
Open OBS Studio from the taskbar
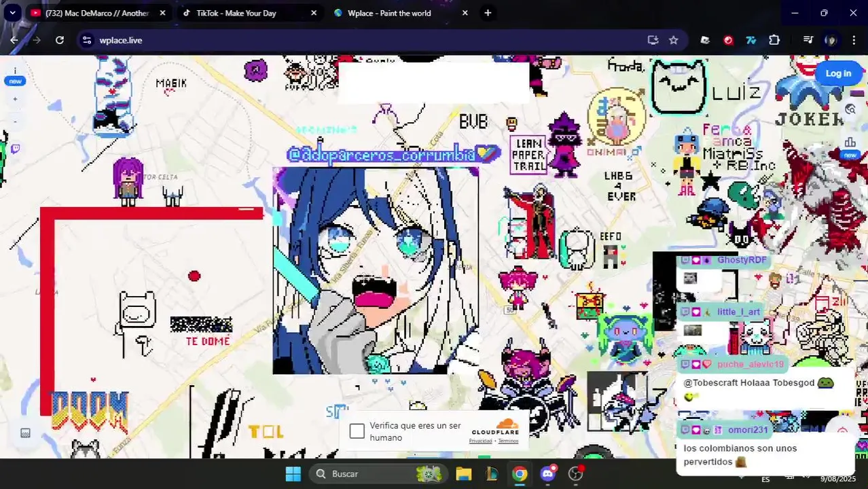576,474
